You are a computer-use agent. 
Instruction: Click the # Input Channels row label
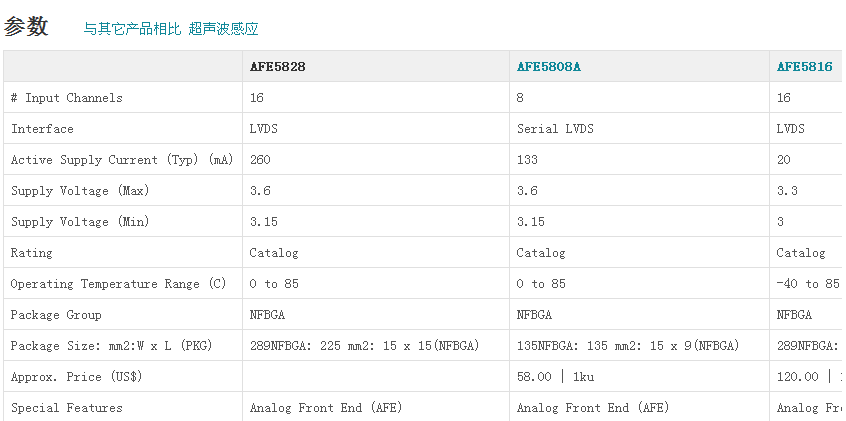coord(67,98)
